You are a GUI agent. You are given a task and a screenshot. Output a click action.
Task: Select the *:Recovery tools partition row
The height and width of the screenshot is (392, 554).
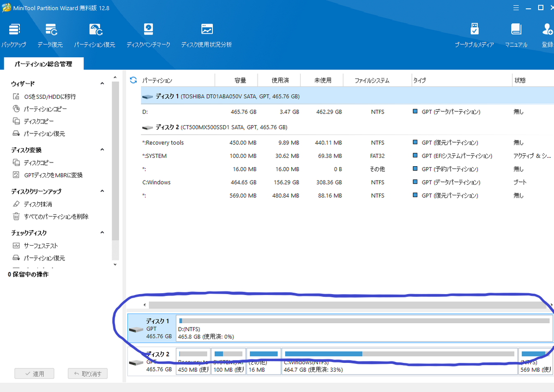click(x=347, y=143)
